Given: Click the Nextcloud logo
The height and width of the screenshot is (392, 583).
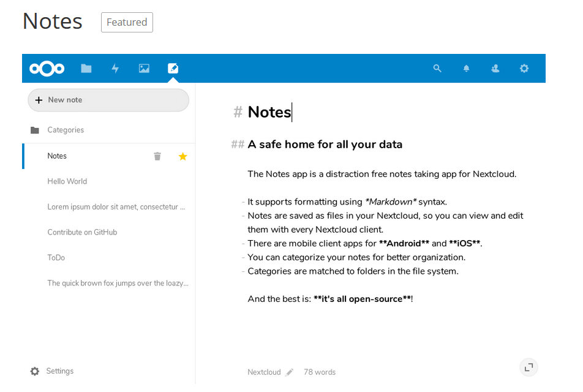Looking at the screenshot, I should 47,69.
